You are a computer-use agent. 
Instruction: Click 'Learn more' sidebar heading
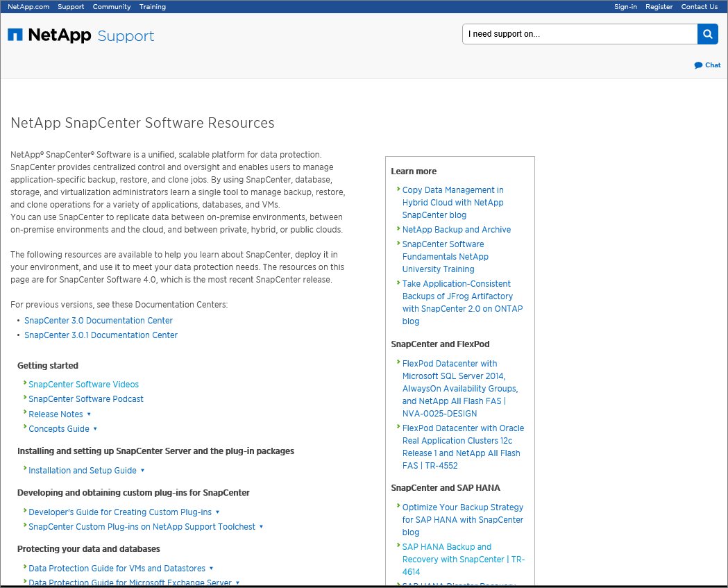tap(414, 171)
